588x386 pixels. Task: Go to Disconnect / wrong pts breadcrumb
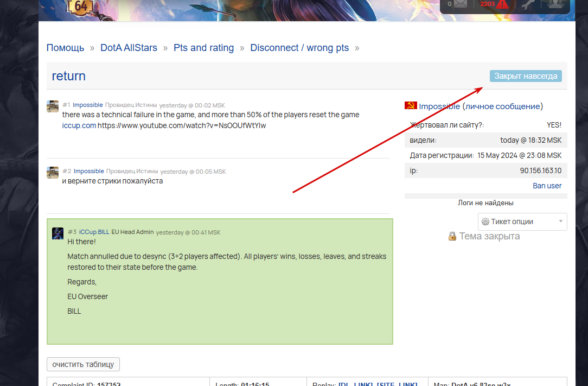[299, 48]
